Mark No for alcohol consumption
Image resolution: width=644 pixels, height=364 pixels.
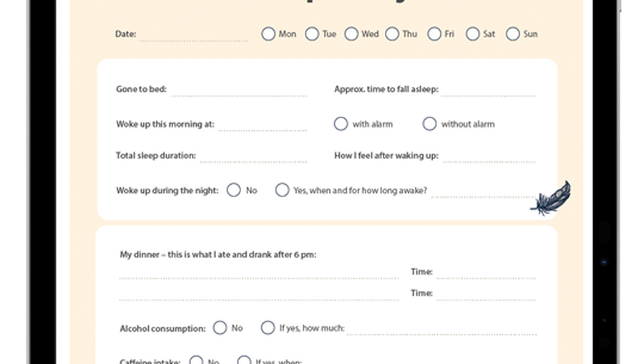click(x=220, y=327)
